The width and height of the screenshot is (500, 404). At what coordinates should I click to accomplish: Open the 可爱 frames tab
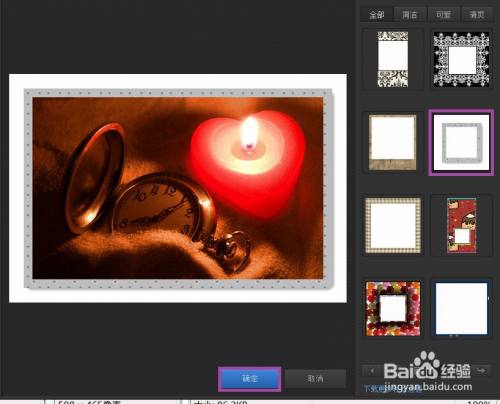pyautogui.click(x=443, y=15)
